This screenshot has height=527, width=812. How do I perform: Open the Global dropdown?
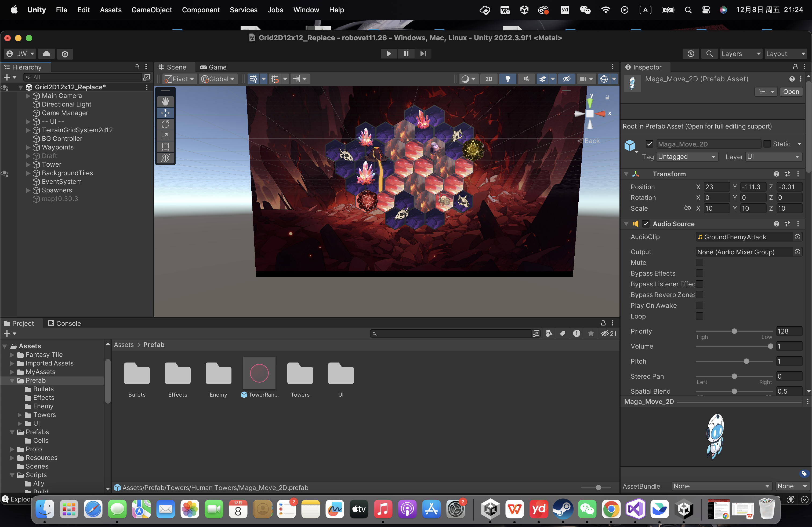coord(218,79)
